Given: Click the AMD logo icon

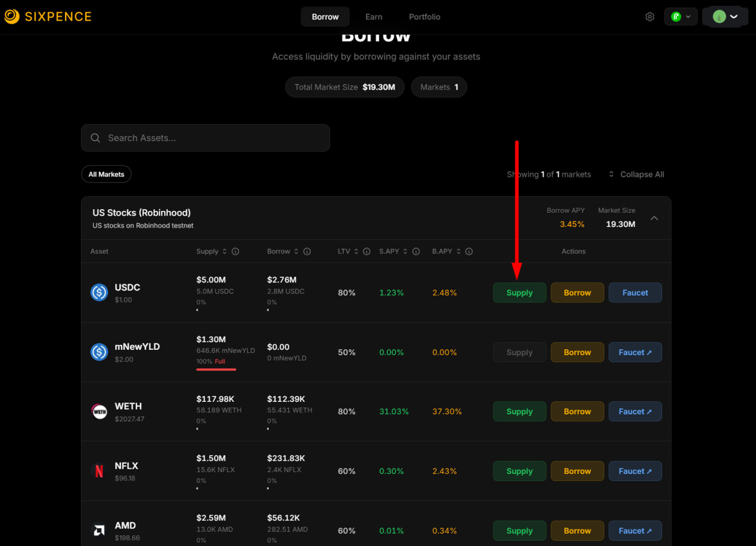Looking at the screenshot, I should tap(99, 531).
